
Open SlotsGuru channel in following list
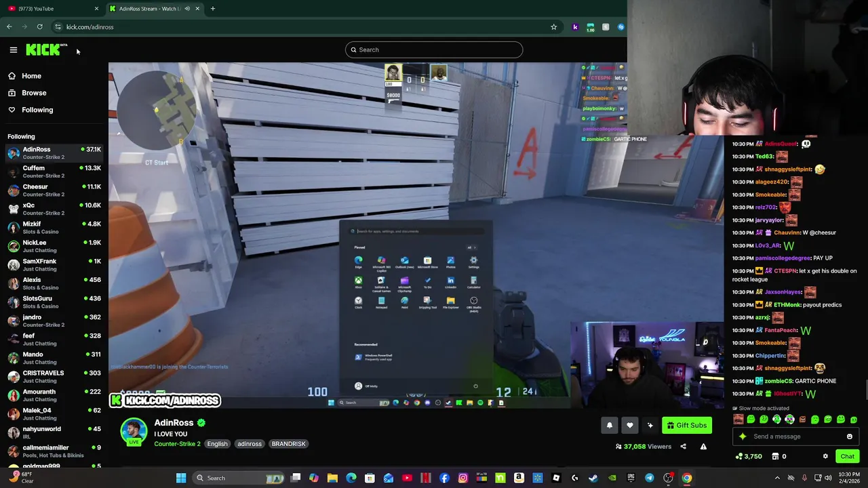click(54, 302)
